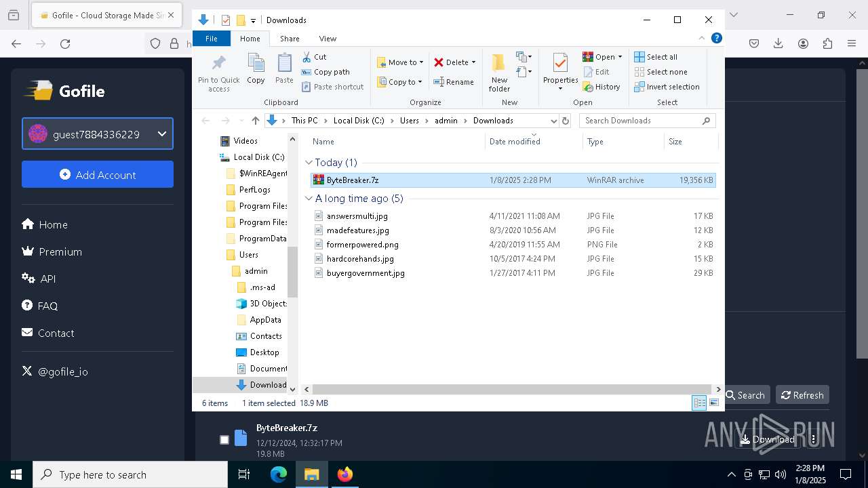
Task: Switch to the View ribbon tab
Action: [328, 39]
